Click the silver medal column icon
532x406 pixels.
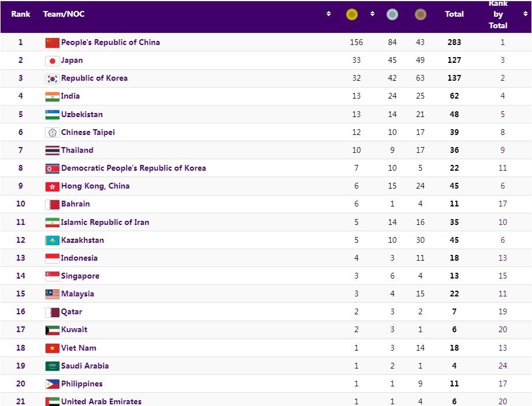[392, 14]
